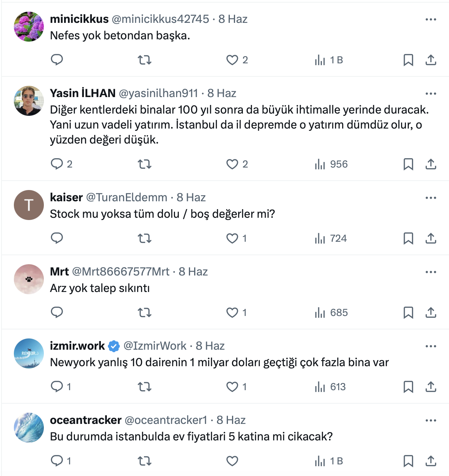View analytics on Mrt's tweet
Viewport: 449px width, 476px height.
click(x=331, y=313)
